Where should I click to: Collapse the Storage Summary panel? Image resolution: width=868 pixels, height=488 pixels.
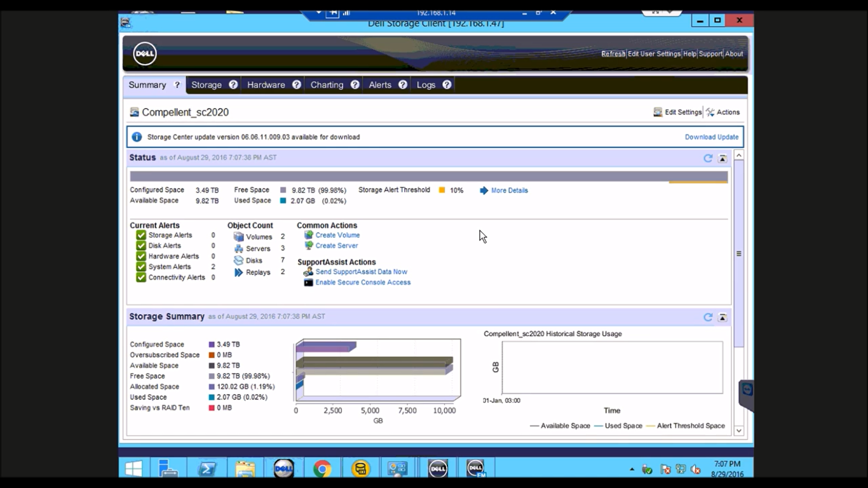[x=722, y=317]
